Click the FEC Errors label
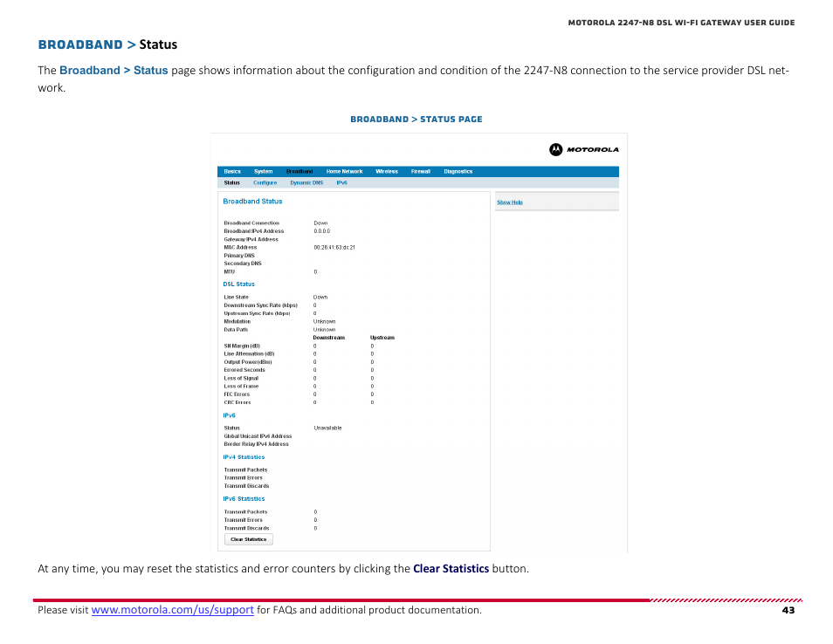This screenshot has width=833, height=644. (237, 394)
